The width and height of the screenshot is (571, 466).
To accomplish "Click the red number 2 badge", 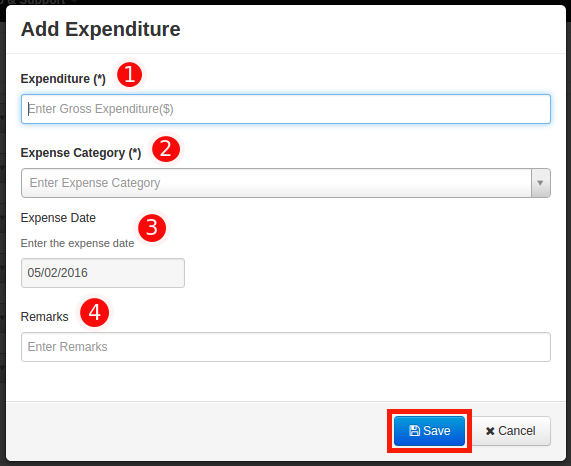I will (166, 149).
